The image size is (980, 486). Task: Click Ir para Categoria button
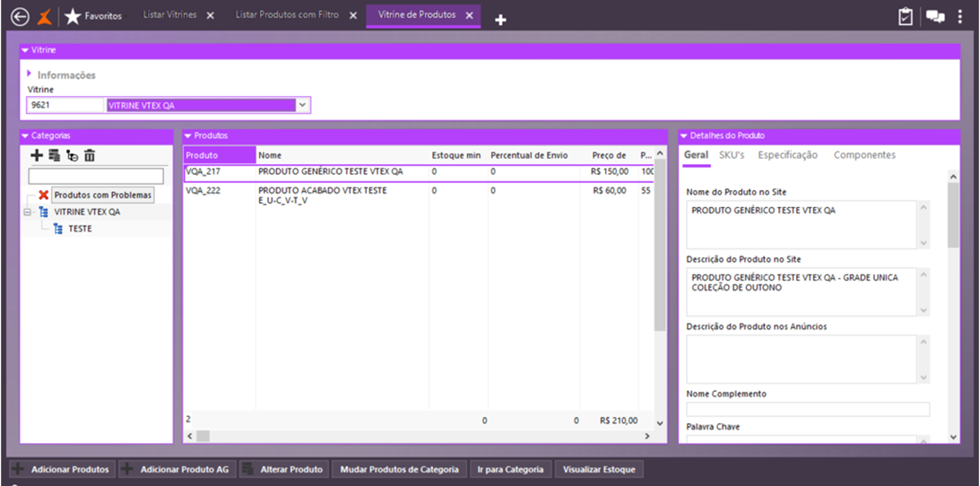point(510,470)
